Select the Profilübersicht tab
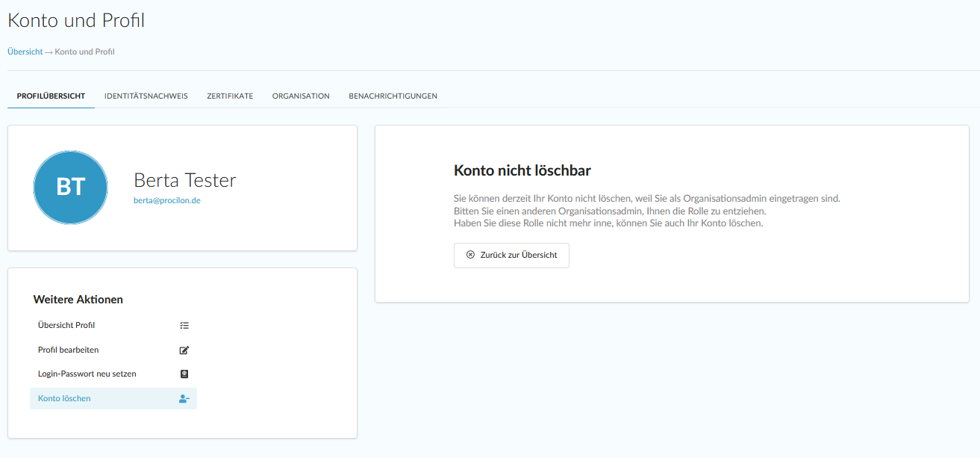The height and width of the screenshot is (458, 980). (x=51, y=96)
